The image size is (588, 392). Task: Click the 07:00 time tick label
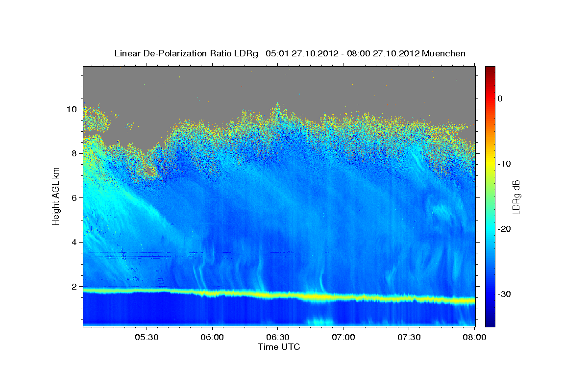pyautogui.click(x=343, y=338)
